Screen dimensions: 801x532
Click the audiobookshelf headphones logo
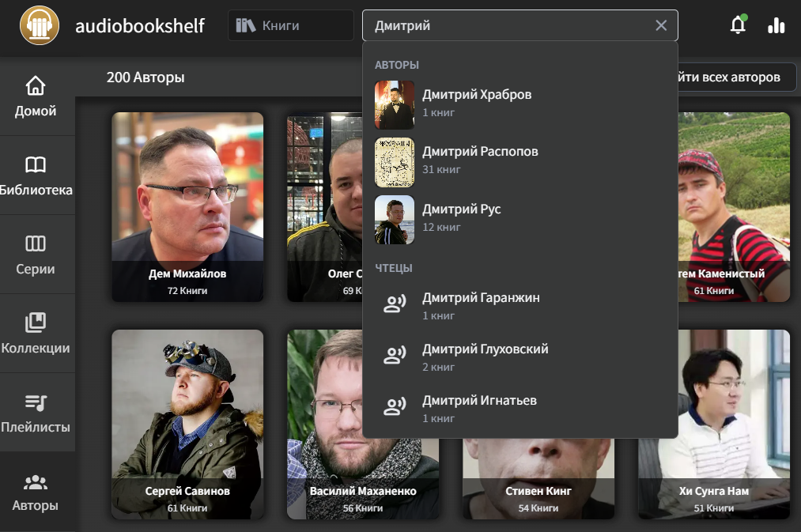[40, 25]
